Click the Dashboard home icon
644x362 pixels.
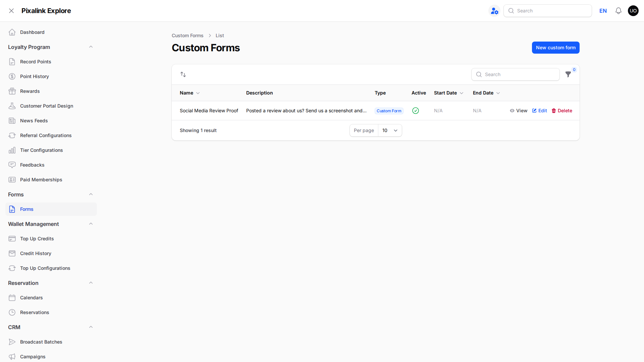click(12, 32)
